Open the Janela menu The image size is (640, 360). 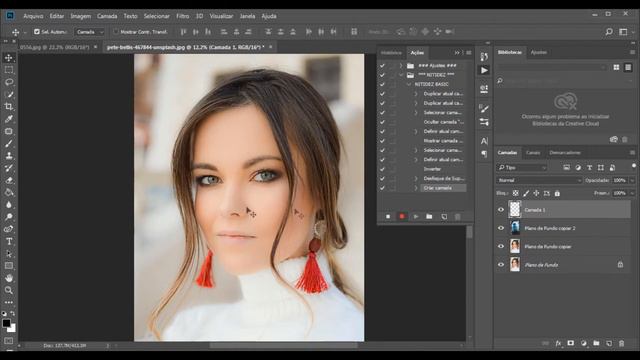[247, 16]
